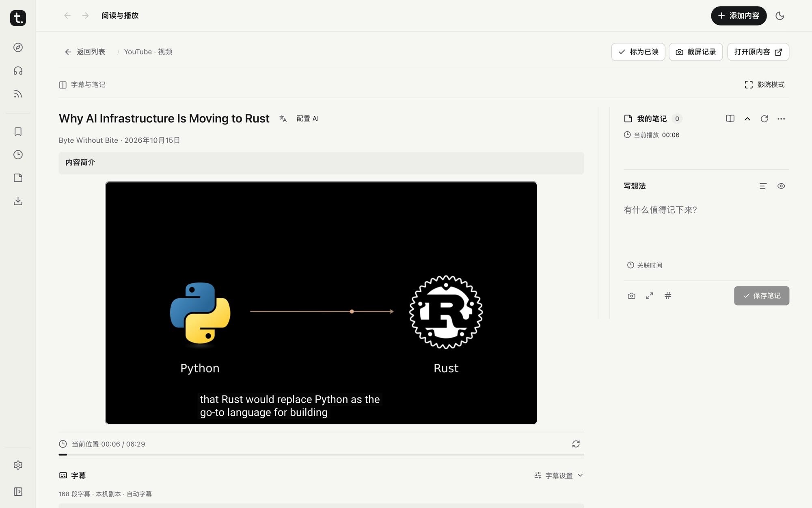Screen dimensions: 812x508
Task: Open the headphones listening section
Action: point(18,71)
